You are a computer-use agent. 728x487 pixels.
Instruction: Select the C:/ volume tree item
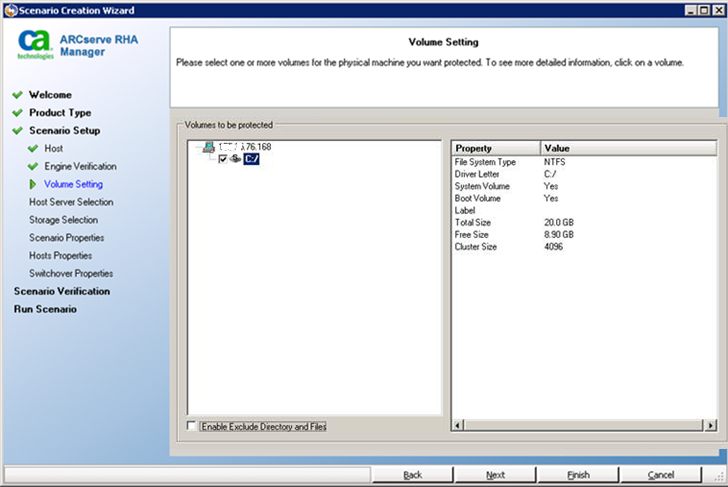[252, 159]
